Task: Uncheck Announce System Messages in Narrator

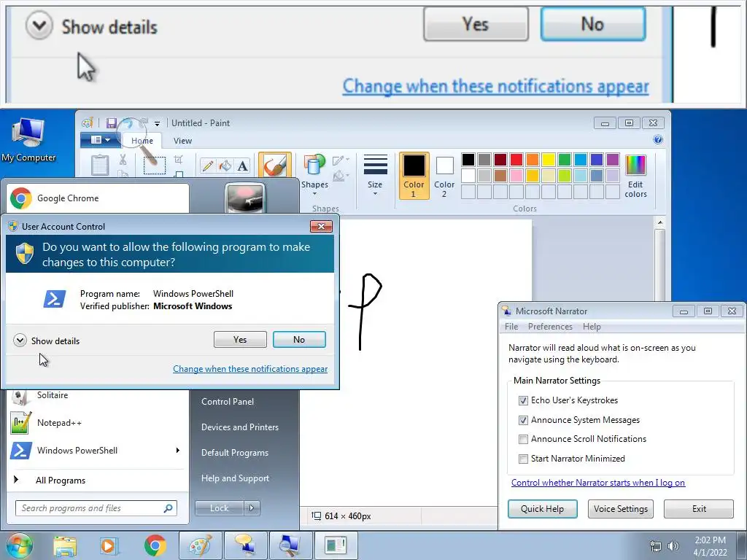Action: pyautogui.click(x=523, y=420)
